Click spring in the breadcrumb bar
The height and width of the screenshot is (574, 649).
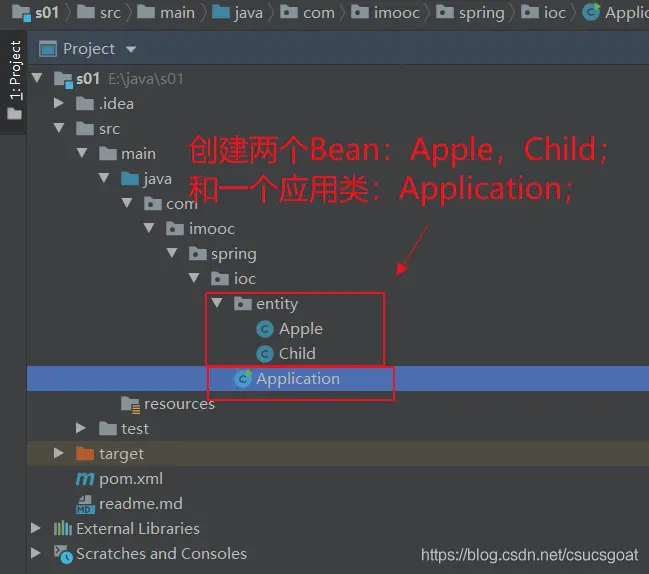[x=482, y=14]
